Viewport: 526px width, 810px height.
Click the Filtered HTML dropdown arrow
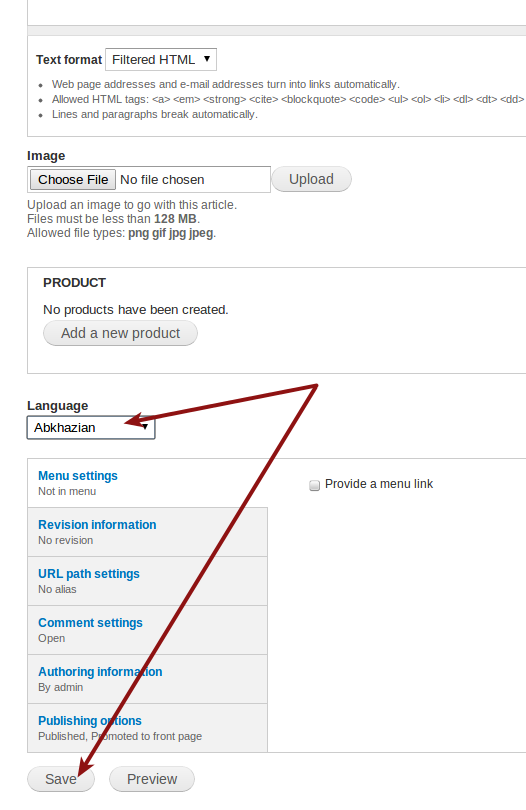pyautogui.click(x=207, y=59)
